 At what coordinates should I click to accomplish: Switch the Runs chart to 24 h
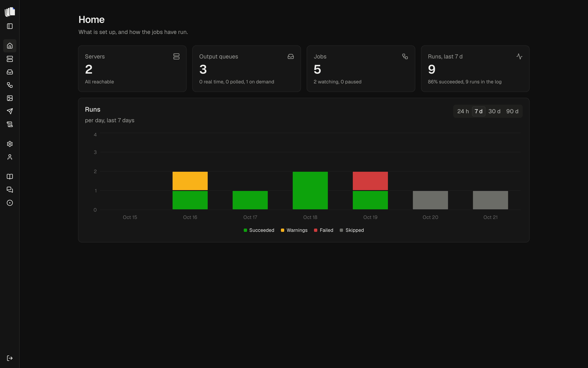463,111
